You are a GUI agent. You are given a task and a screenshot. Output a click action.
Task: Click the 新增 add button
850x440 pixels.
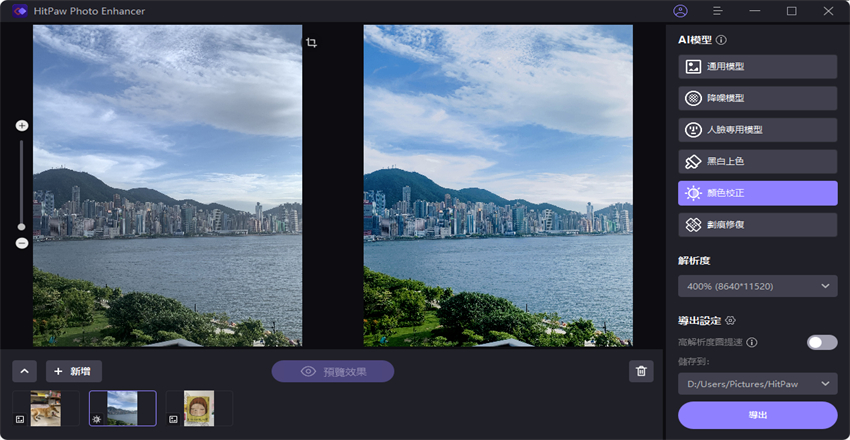(74, 371)
